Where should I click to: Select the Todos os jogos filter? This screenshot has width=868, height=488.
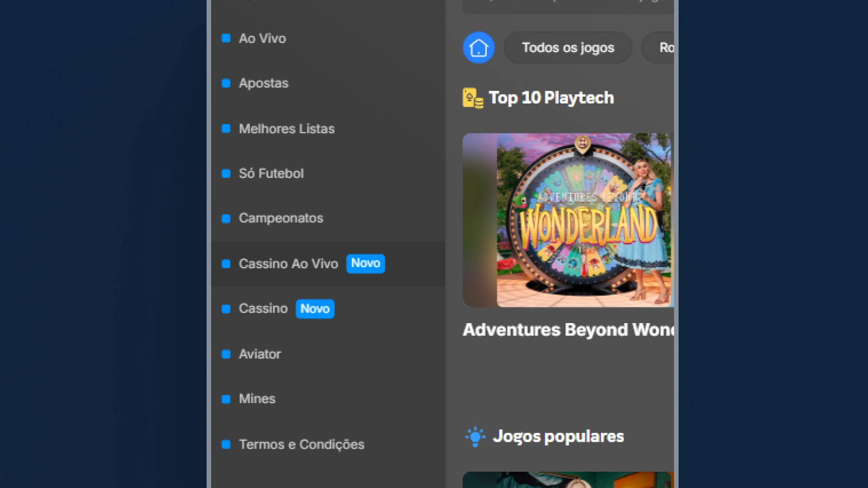coord(568,47)
